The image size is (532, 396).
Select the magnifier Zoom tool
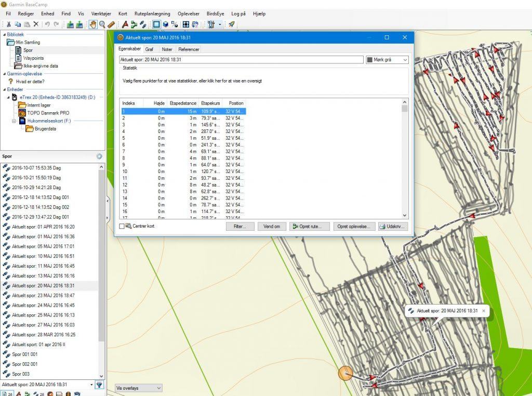click(x=102, y=24)
